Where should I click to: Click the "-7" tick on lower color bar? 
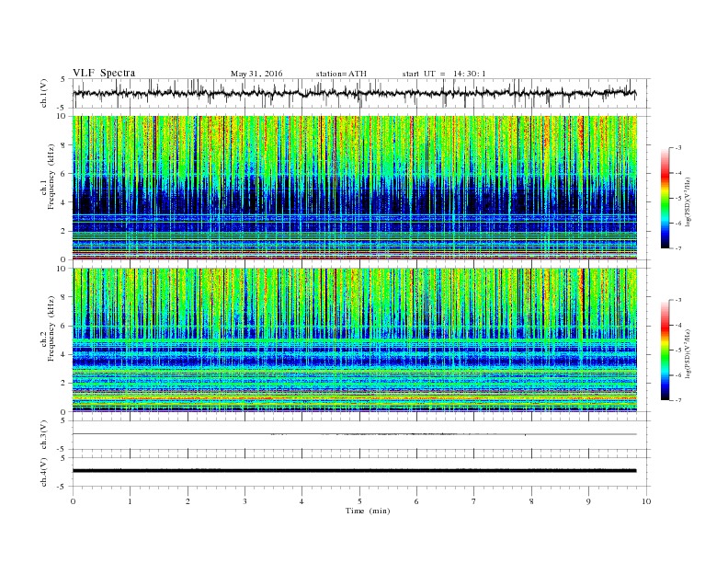pos(677,400)
